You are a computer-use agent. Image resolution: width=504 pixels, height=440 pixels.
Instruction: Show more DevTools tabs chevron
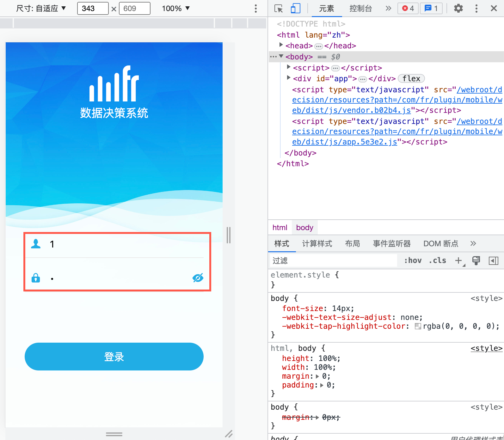coord(388,9)
